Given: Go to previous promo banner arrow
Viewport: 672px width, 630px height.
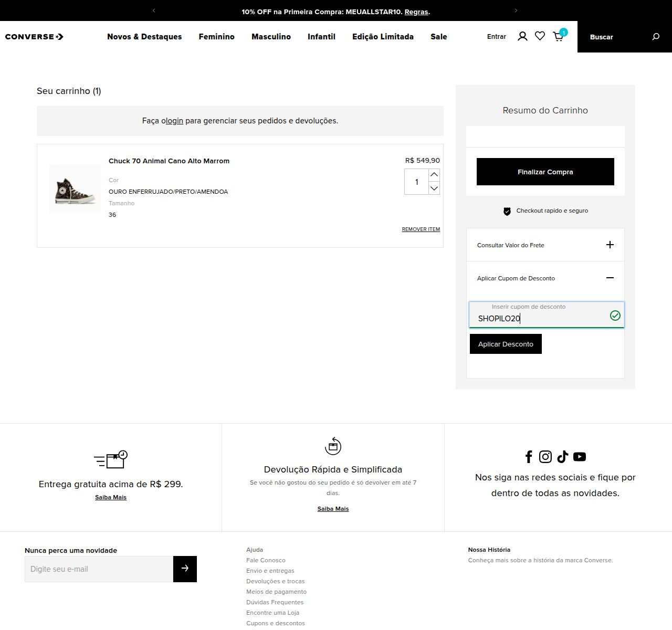Looking at the screenshot, I should (154, 10).
